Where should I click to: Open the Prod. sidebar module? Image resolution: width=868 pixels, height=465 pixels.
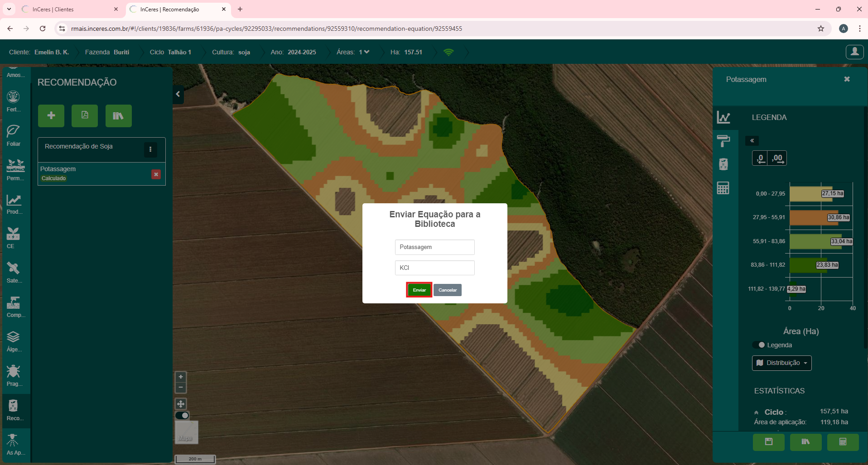[x=14, y=204]
